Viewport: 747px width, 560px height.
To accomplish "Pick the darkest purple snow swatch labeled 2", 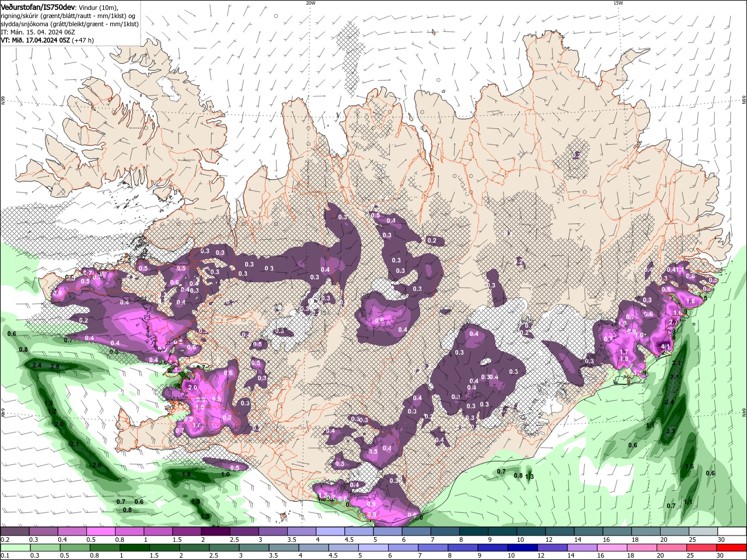I will (215, 531).
